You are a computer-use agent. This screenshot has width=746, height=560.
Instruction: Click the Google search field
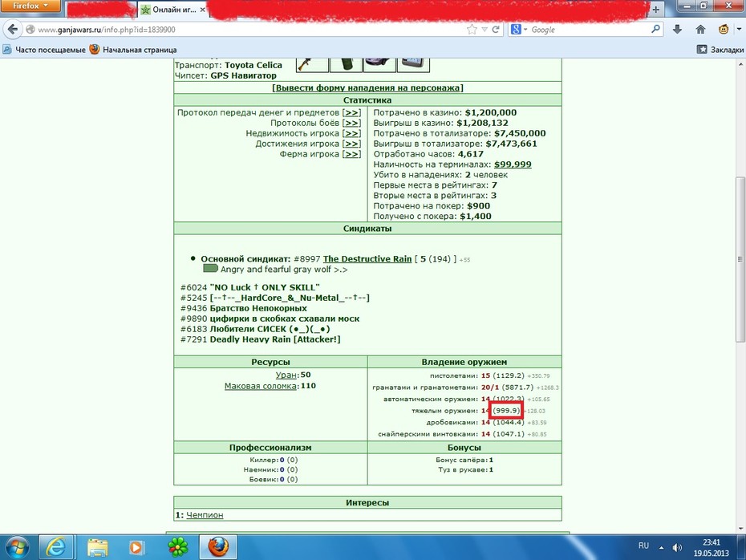(x=589, y=30)
